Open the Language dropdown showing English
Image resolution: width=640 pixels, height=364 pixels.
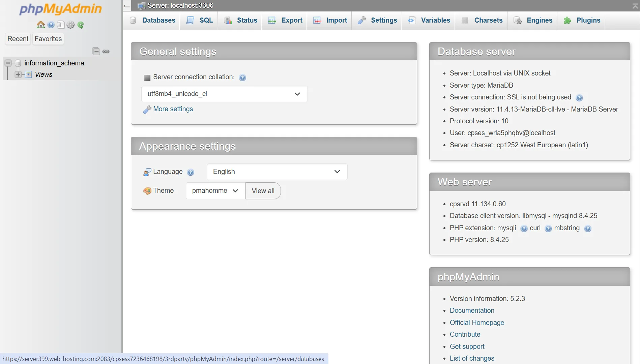tap(277, 172)
